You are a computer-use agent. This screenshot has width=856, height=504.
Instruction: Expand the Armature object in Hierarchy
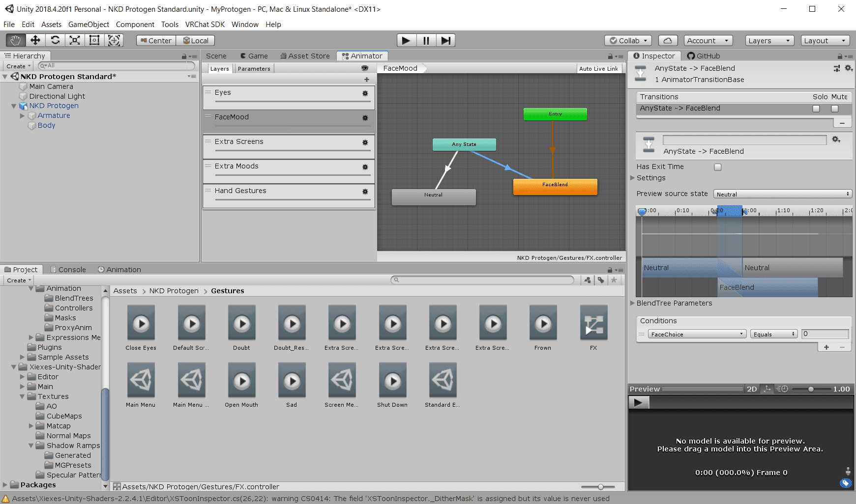(x=22, y=116)
